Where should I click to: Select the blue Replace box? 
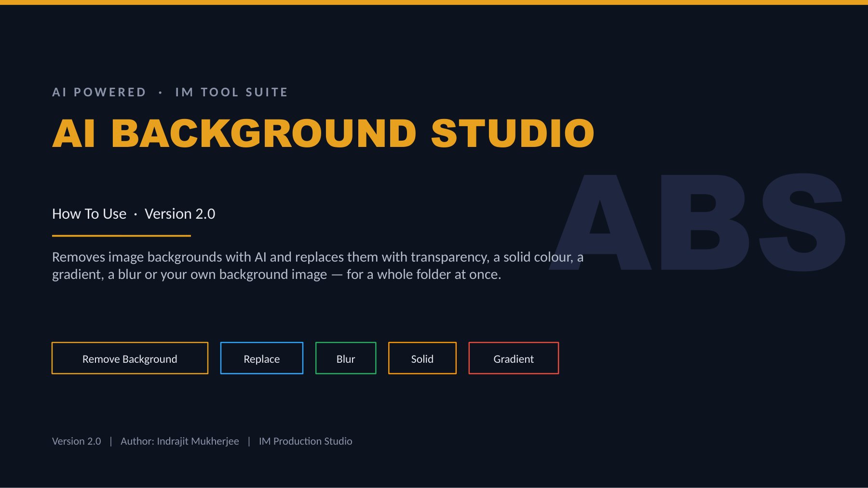(262, 358)
